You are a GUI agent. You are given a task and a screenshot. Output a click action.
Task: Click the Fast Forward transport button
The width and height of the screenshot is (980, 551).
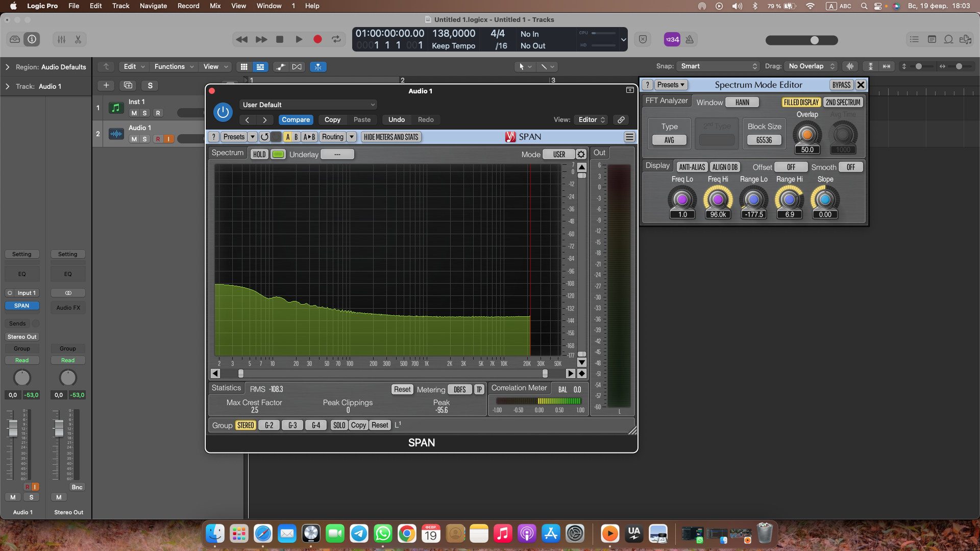(261, 39)
